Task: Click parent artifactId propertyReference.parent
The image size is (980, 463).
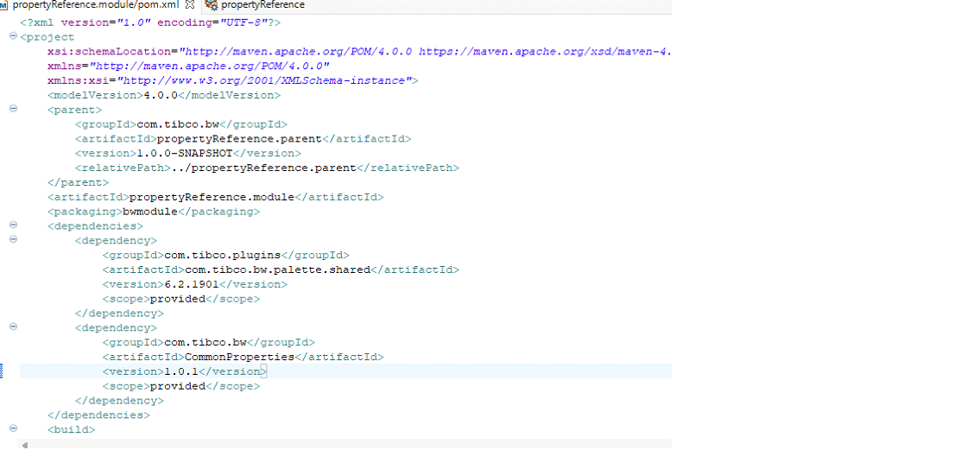Action: tap(239, 139)
